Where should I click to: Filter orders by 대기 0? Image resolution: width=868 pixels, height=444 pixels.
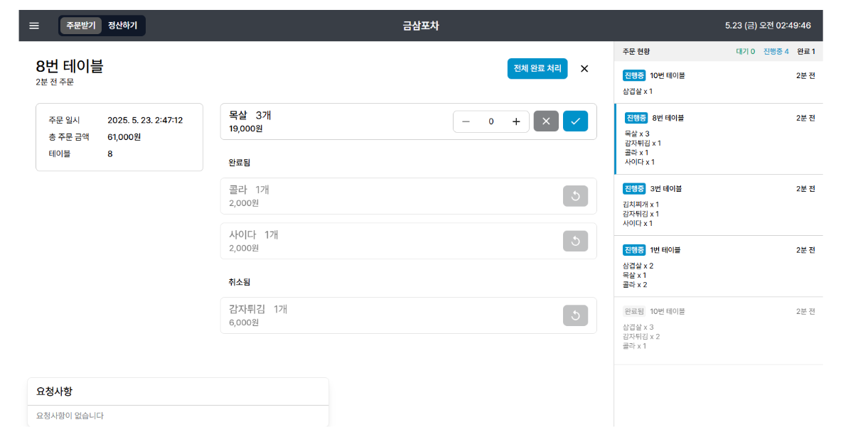pos(745,52)
